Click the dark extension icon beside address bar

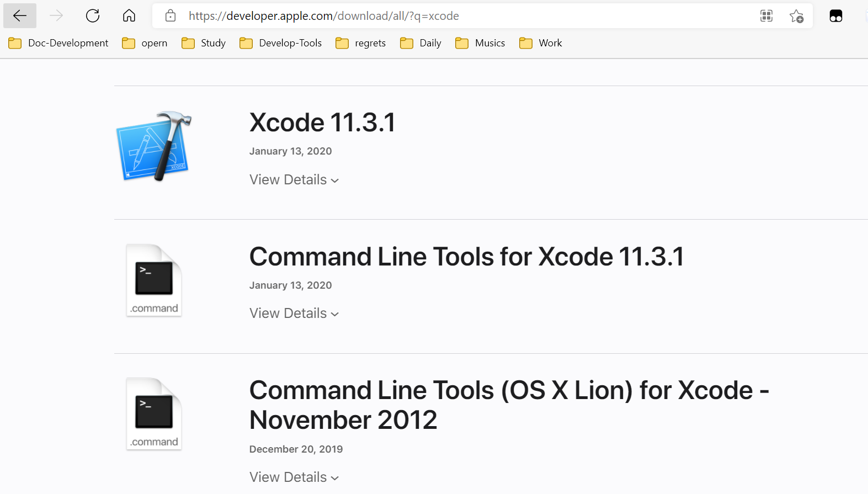(836, 16)
